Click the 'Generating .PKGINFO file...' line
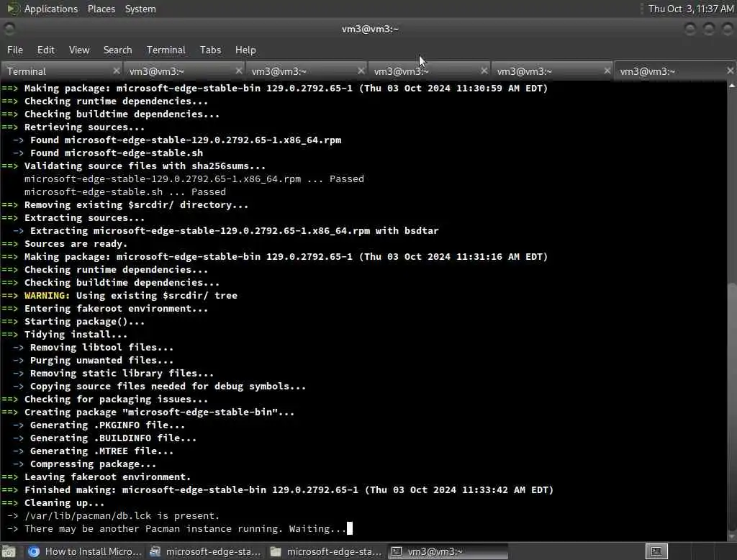Viewport: 737px width, 560px height. tap(108, 425)
